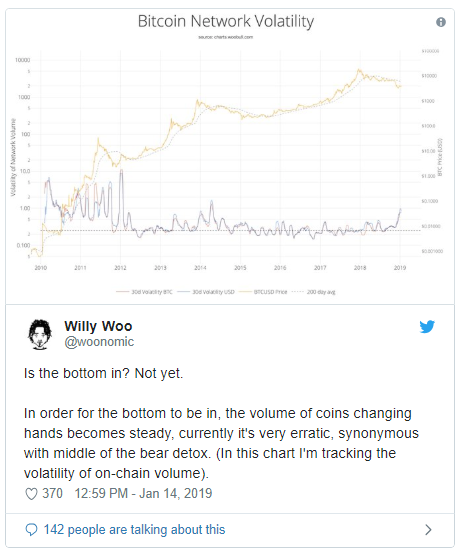Image resolution: width=462 pixels, height=556 pixels.
Task: Click the info icon beside chart title
Action: point(441,22)
